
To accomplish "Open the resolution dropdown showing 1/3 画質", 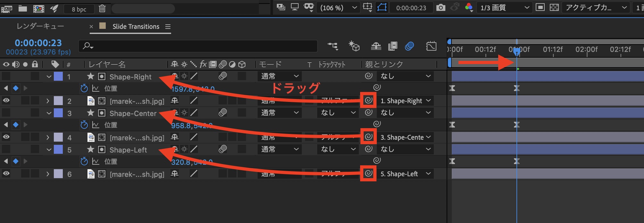I will point(504,8).
